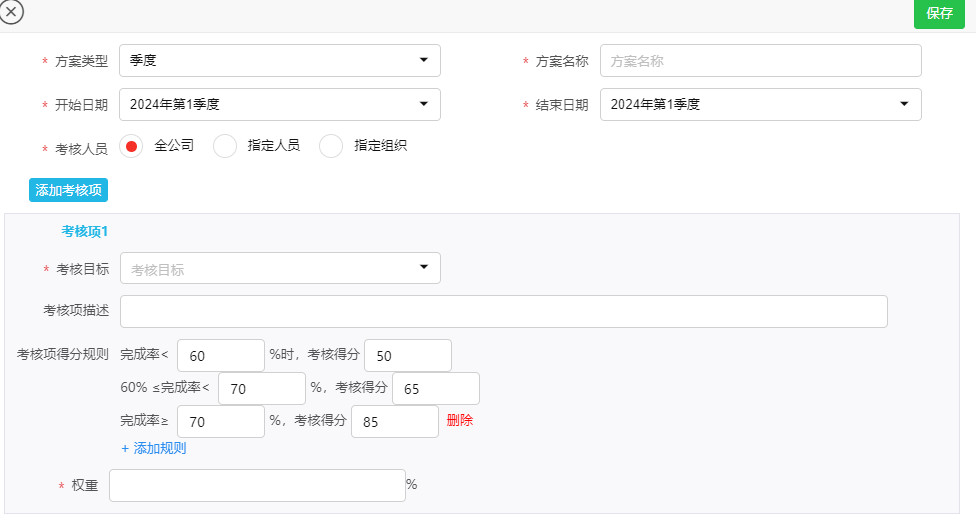976x532 pixels.
Task: Click the red 删除 link
Action: coord(460,421)
